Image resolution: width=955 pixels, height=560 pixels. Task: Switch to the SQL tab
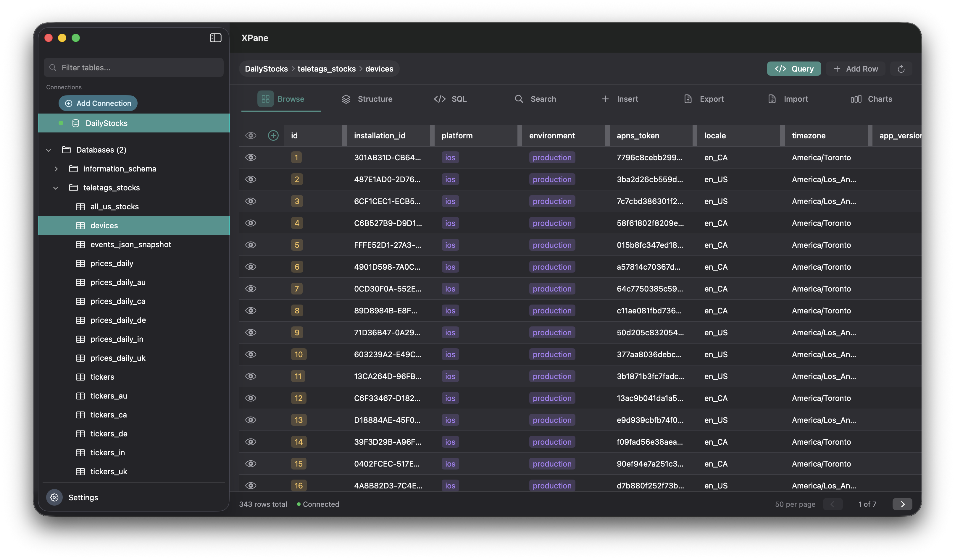click(450, 99)
